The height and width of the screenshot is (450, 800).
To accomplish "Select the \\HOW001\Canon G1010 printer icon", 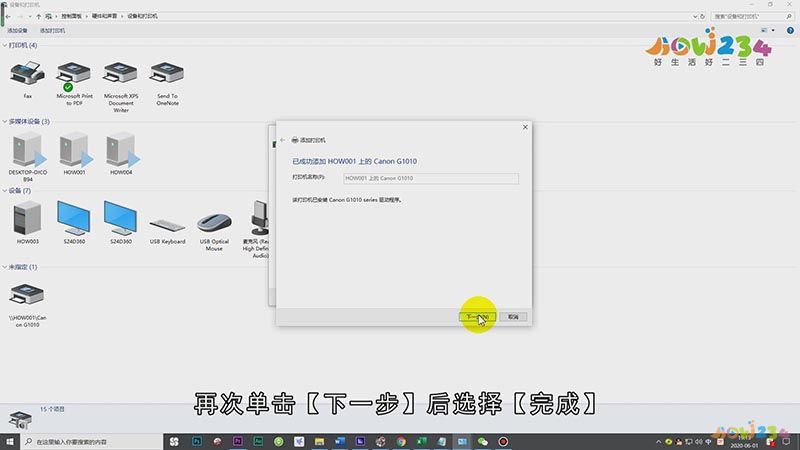I will pyautogui.click(x=28, y=305).
